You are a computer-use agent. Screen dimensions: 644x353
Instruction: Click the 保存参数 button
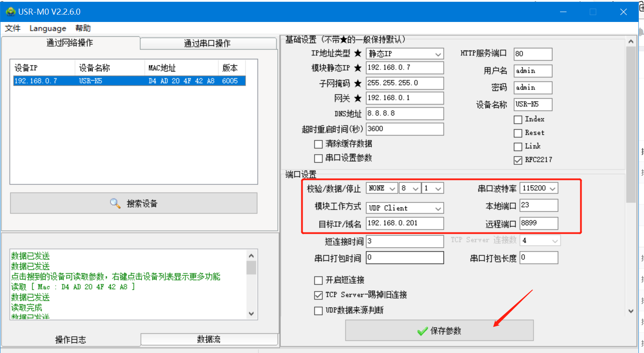439,331
